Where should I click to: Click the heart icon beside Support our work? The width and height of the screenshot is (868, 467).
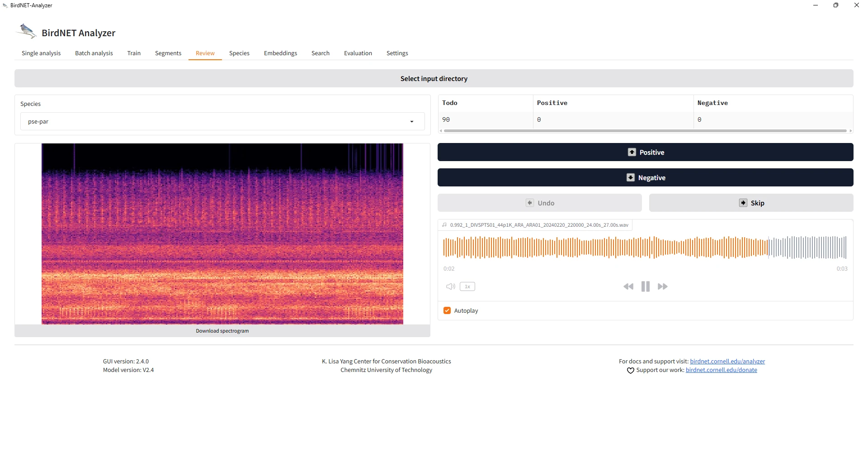click(631, 370)
